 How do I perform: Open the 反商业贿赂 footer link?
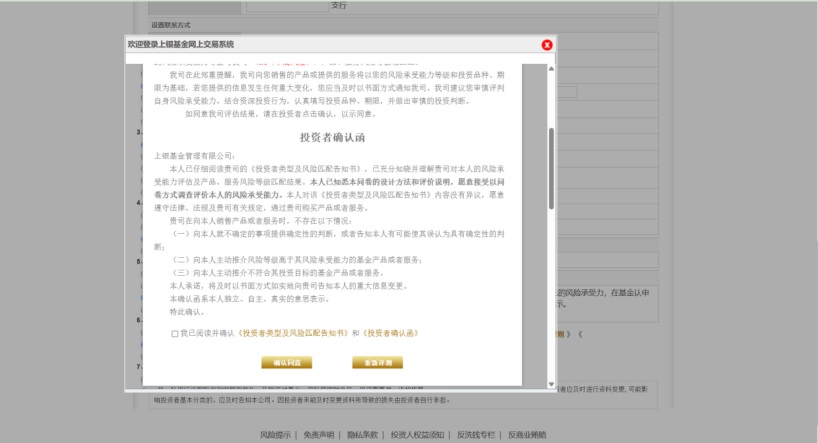(x=527, y=435)
